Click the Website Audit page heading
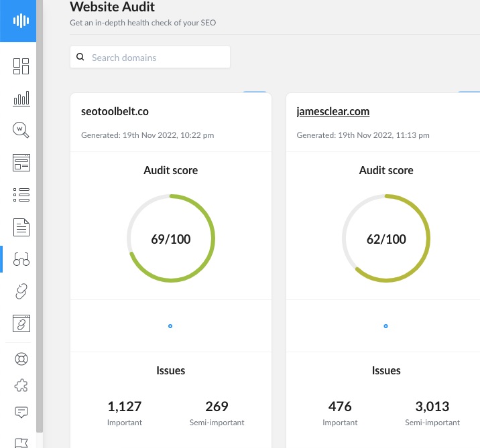 [113, 7]
